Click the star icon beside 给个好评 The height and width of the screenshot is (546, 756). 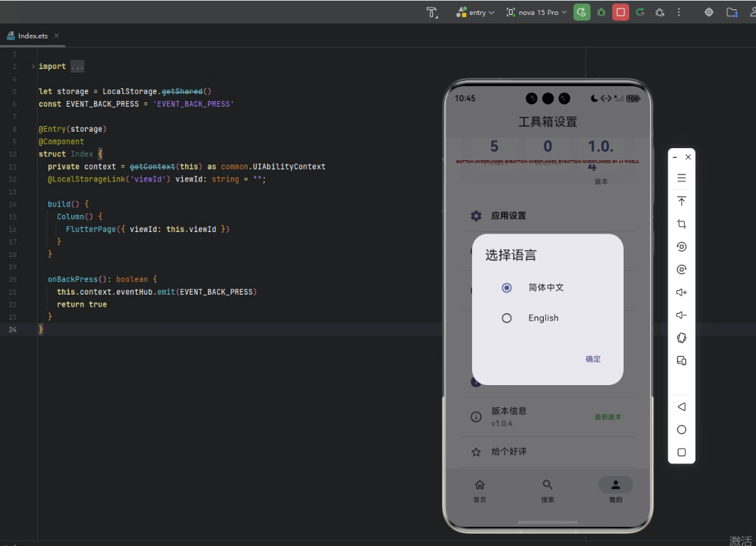tap(476, 452)
